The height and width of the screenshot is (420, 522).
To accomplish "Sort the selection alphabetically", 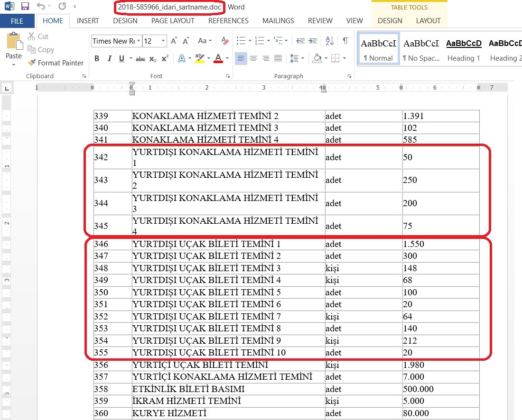I will [x=329, y=41].
